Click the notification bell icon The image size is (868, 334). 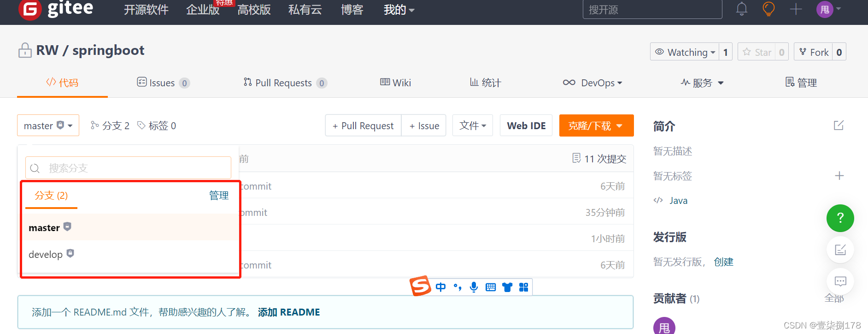click(742, 9)
